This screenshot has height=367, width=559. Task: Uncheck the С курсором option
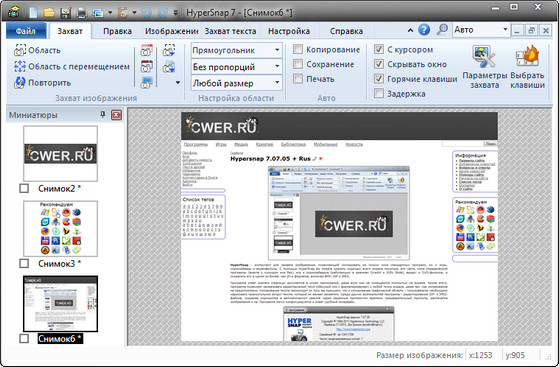point(379,49)
